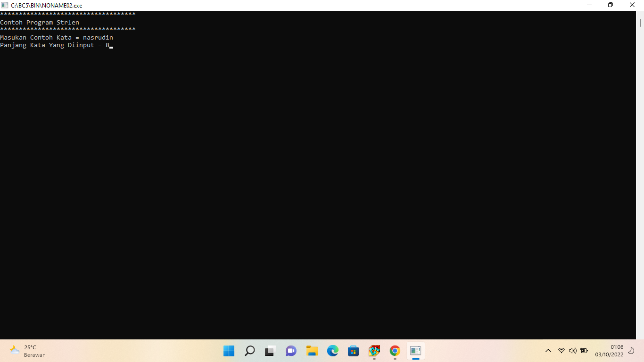Open the volume speaker icon
The image size is (644, 362).
(x=573, y=351)
